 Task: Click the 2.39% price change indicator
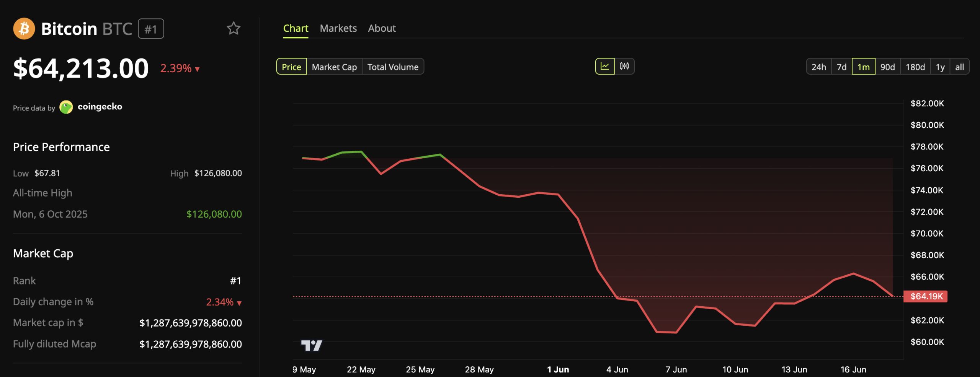point(180,68)
